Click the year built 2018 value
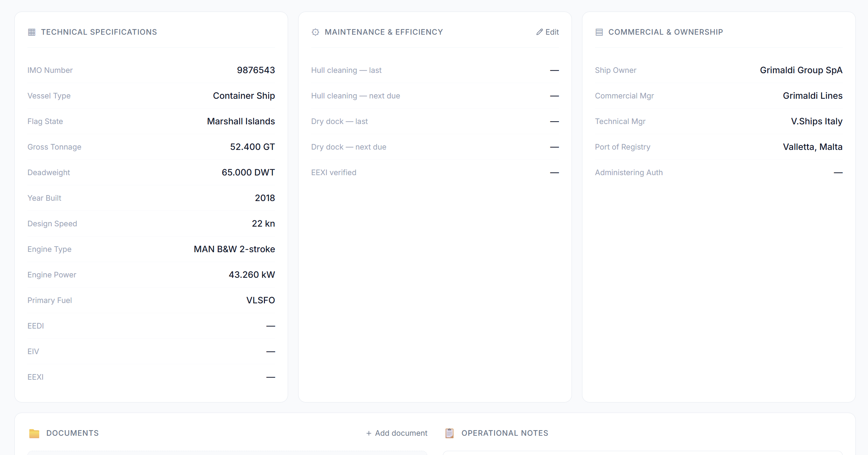The image size is (868, 455). coord(265,198)
